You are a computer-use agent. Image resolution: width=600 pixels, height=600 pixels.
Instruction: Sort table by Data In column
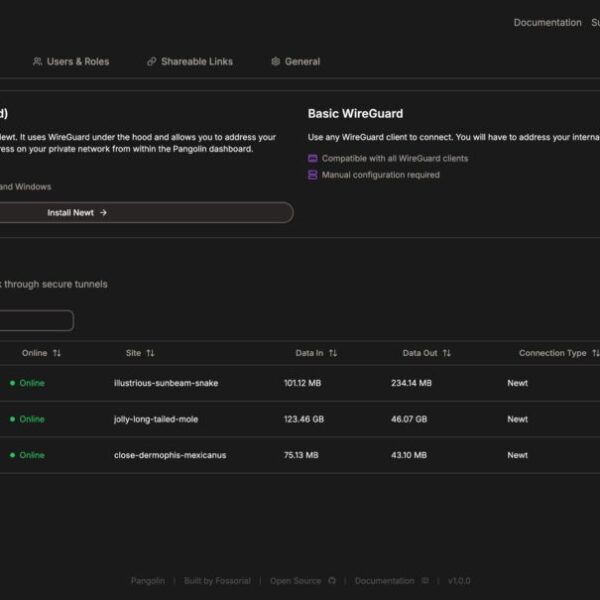coord(316,353)
